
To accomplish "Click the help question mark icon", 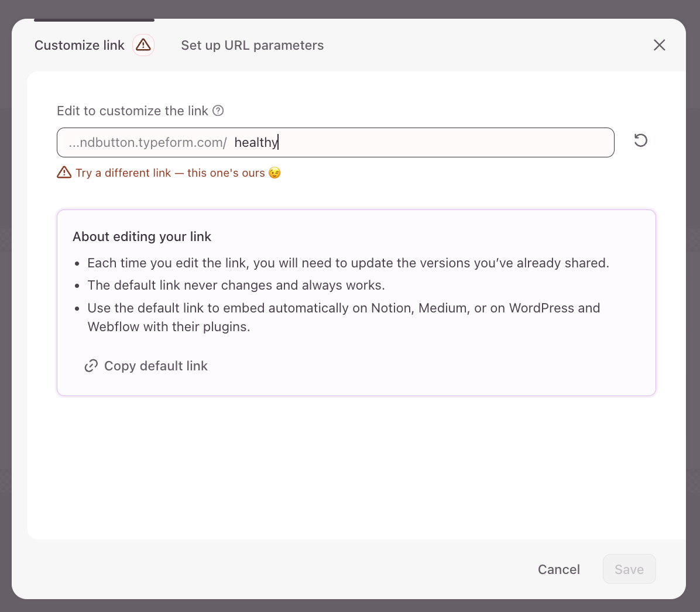I will click(218, 111).
